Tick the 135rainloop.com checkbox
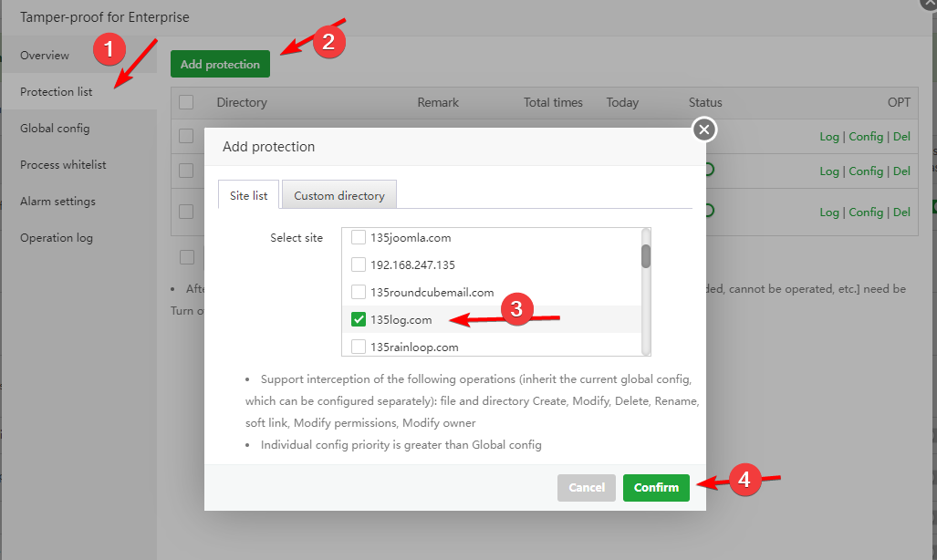The height and width of the screenshot is (560, 937). [x=359, y=347]
